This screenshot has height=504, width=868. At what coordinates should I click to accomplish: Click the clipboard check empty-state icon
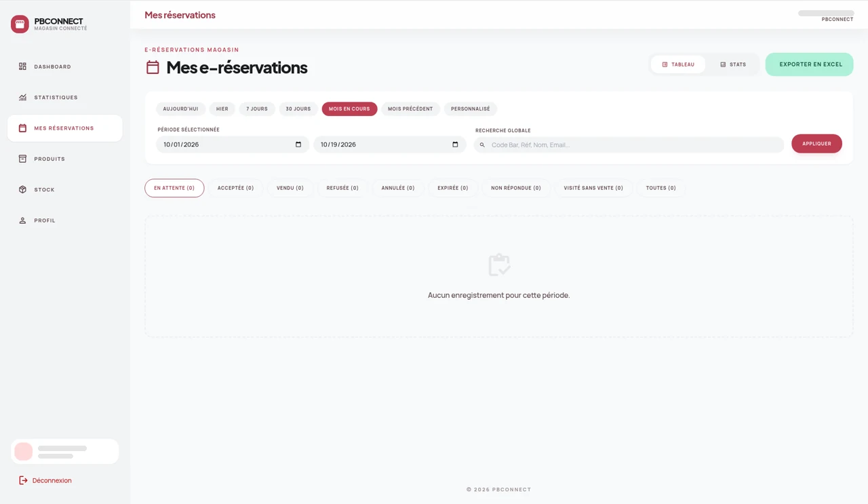pyautogui.click(x=499, y=265)
